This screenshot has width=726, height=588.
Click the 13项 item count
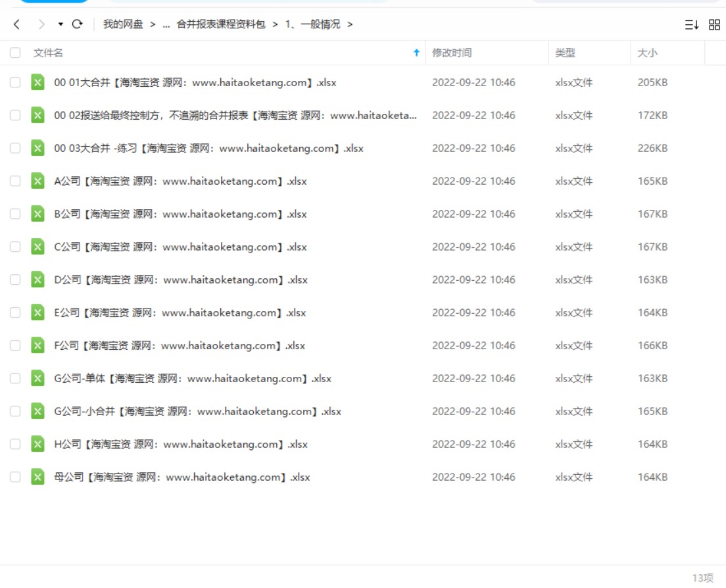coord(702,578)
